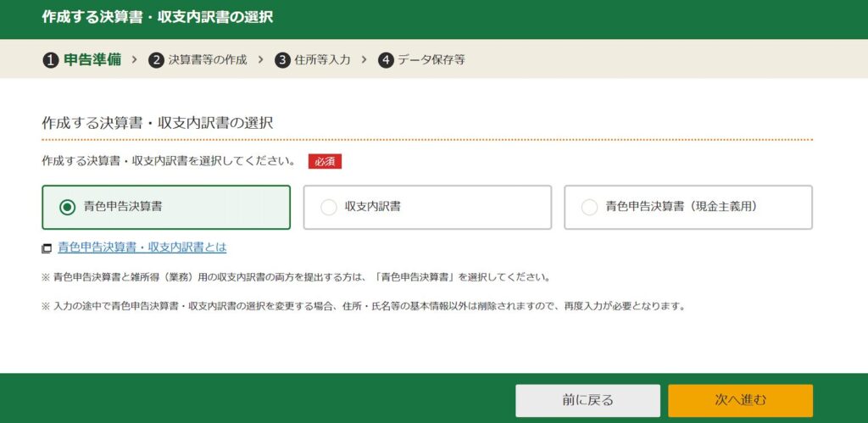The height and width of the screenshot is (423, 868).
Task: Open the 青色申告決算書・収支内訳書とは link
Action: (142, 248)
